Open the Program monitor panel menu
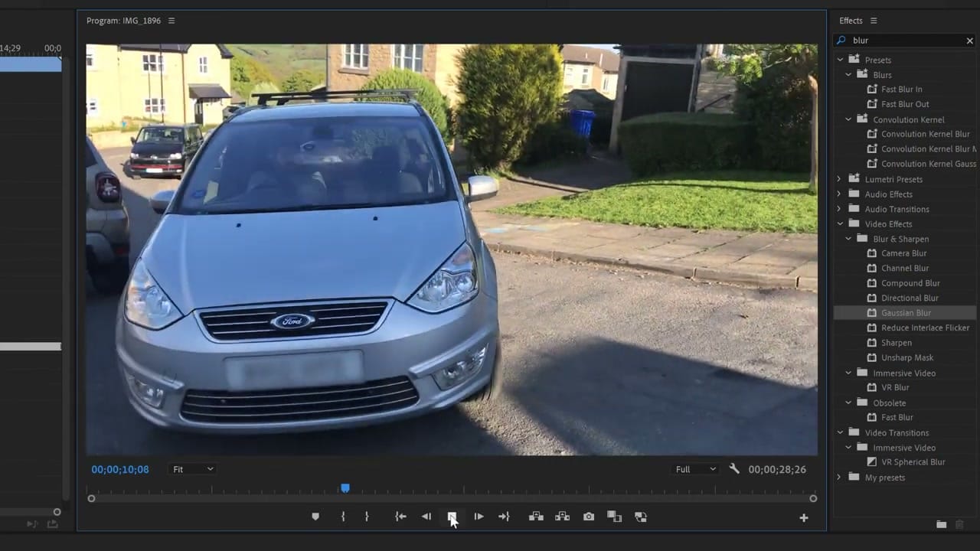Screen dimensions: 980x551 coord(170,21)
